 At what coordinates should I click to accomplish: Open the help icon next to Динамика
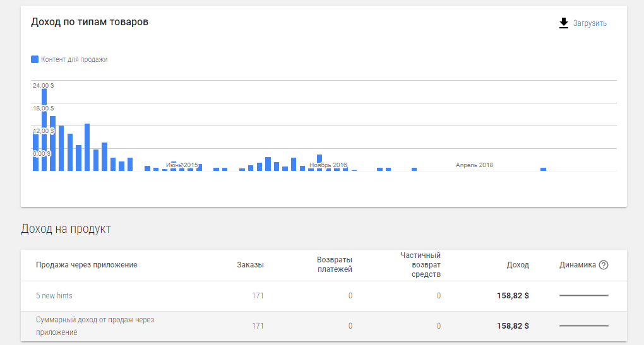tap(604, 265)
